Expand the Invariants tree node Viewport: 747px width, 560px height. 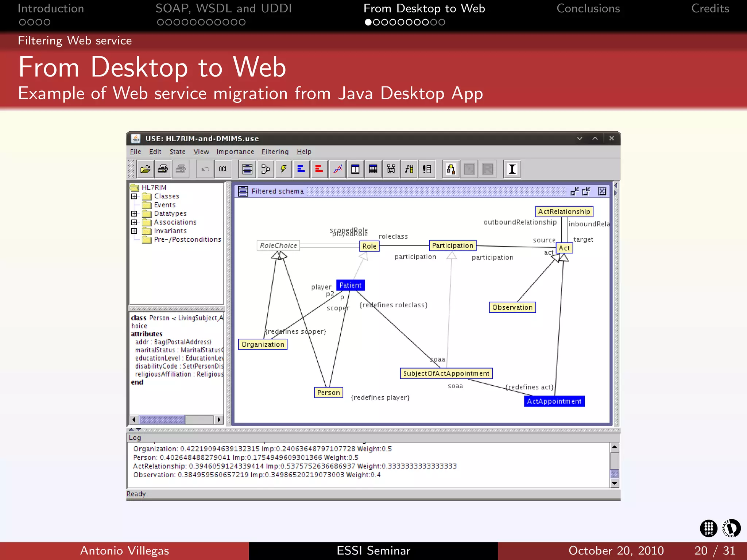point(134,231)
